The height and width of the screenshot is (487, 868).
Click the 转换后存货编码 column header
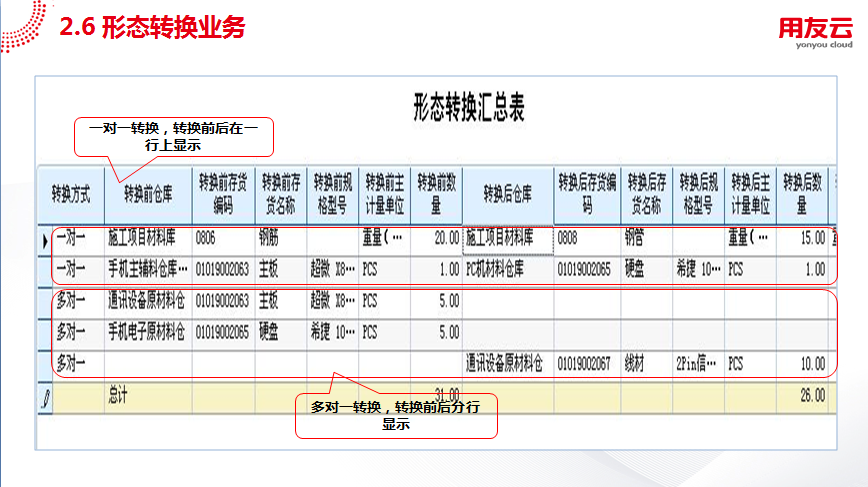(x=587, y=195)
